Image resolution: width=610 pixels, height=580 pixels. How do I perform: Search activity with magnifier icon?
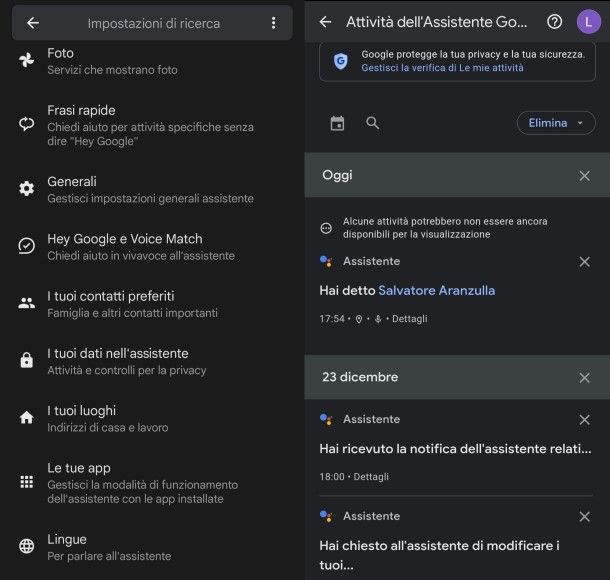[x=372, y=123]
